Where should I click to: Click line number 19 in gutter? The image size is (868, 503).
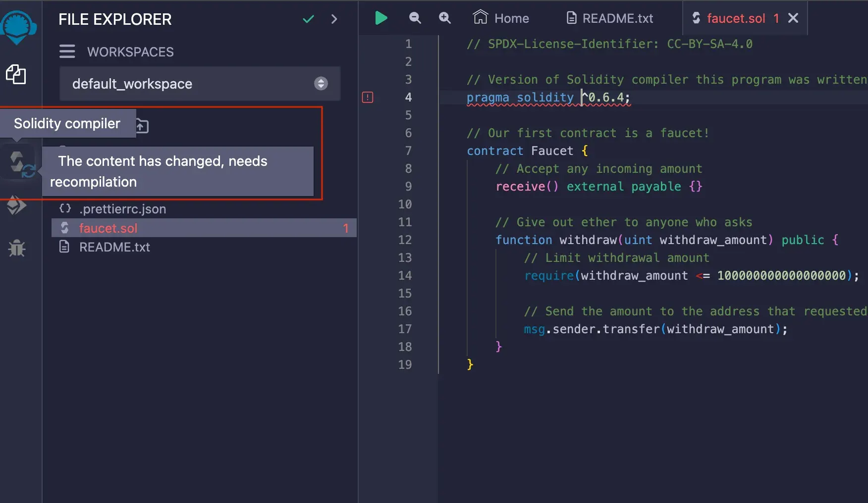point(405,365)
